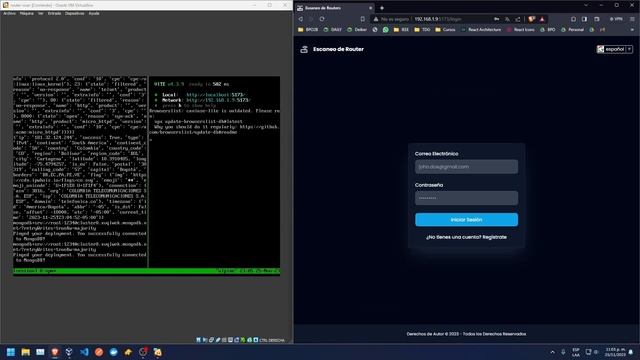Open Entrada menu in VirtualBox window
The image size is (640, 360).
pyautogui.click(x=54, y=13)
